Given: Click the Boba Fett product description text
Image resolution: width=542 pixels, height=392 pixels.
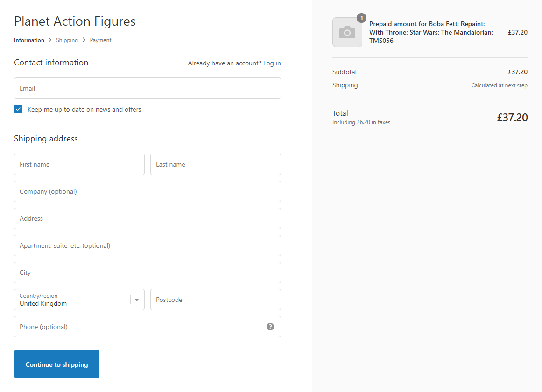Looking at the screenshot, I should (431, 32).
